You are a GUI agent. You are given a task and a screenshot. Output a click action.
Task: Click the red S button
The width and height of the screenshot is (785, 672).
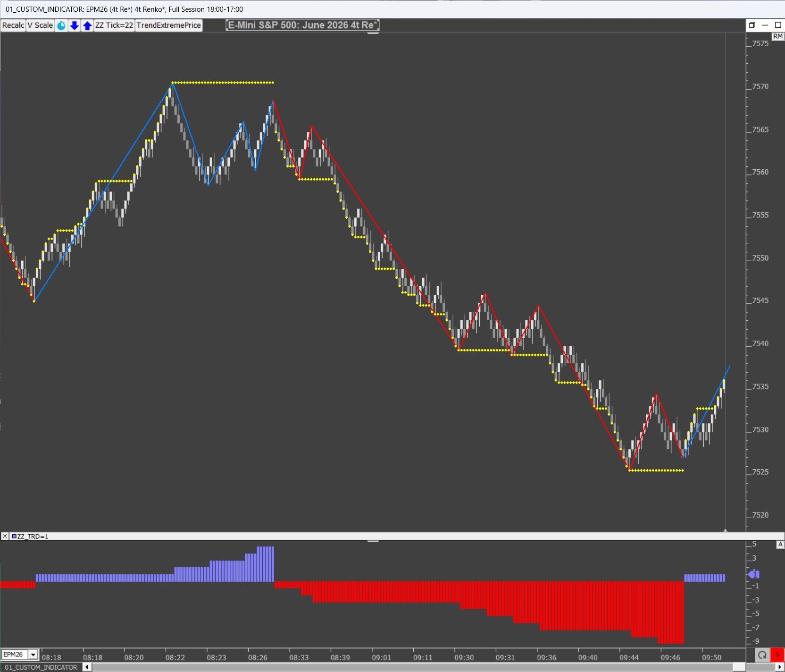click(777, 655)
